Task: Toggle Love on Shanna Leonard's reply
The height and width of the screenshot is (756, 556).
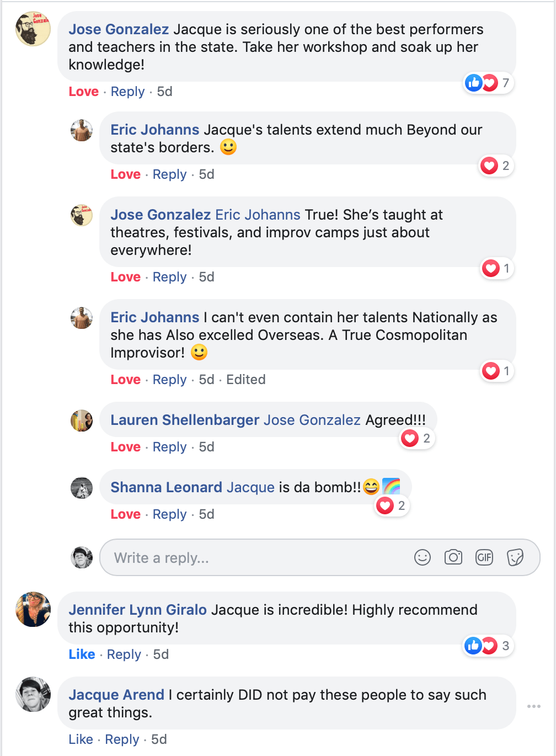Action: 125,514
